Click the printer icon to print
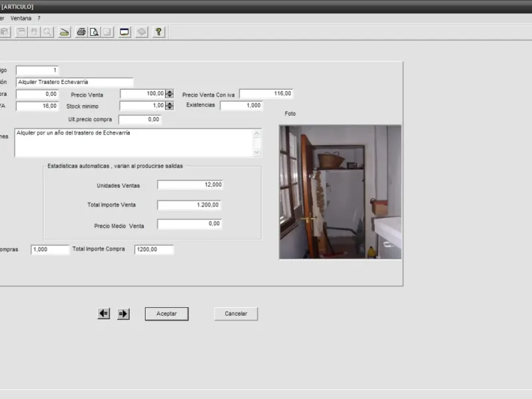Viewport: 532px width, 399px height. pyautogui.click(x=81, y=32)
